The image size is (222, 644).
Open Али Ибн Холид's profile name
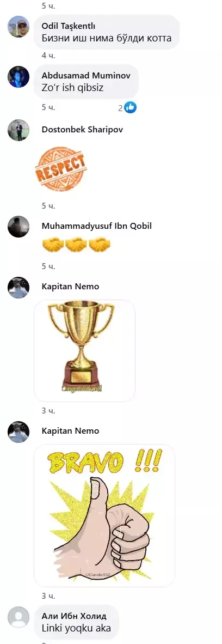tap(75, 616)
